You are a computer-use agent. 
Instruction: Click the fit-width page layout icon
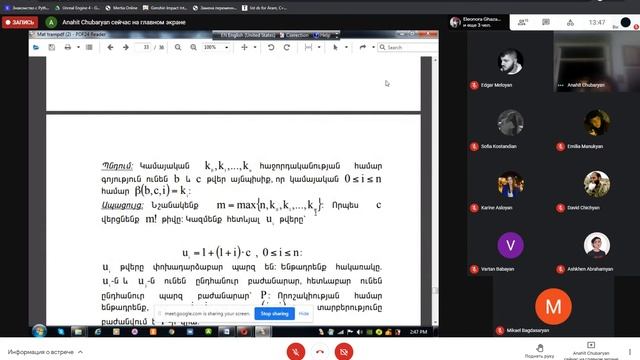pyautogui.click(x=309, y=47)
